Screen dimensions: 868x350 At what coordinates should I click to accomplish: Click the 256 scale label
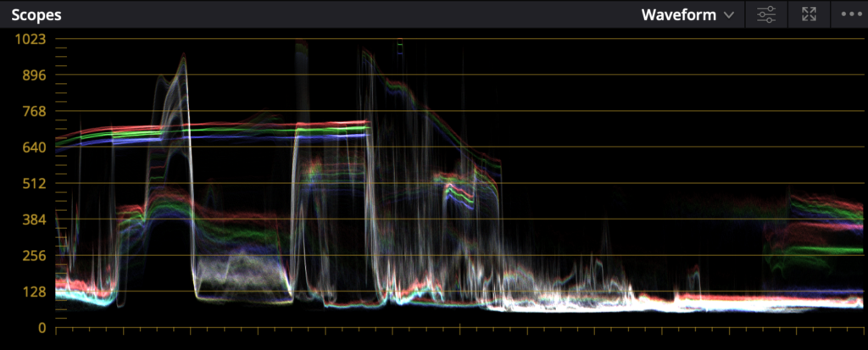(x=34, y=257)
